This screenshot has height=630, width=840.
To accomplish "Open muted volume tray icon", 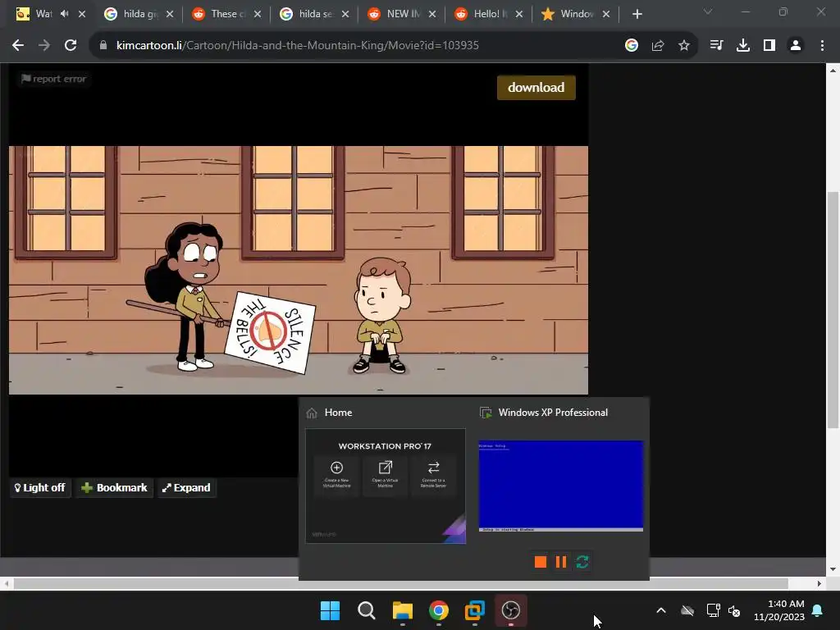I will tap(734, 610).
